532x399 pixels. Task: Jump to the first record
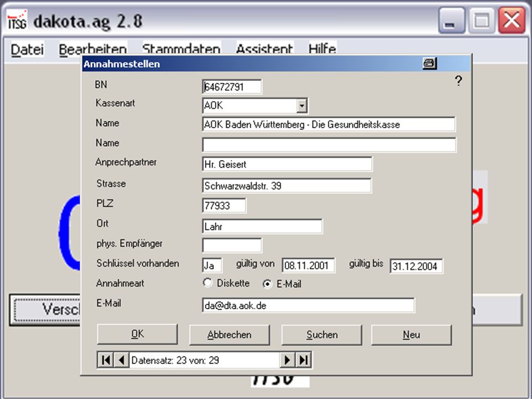point(105,360)
